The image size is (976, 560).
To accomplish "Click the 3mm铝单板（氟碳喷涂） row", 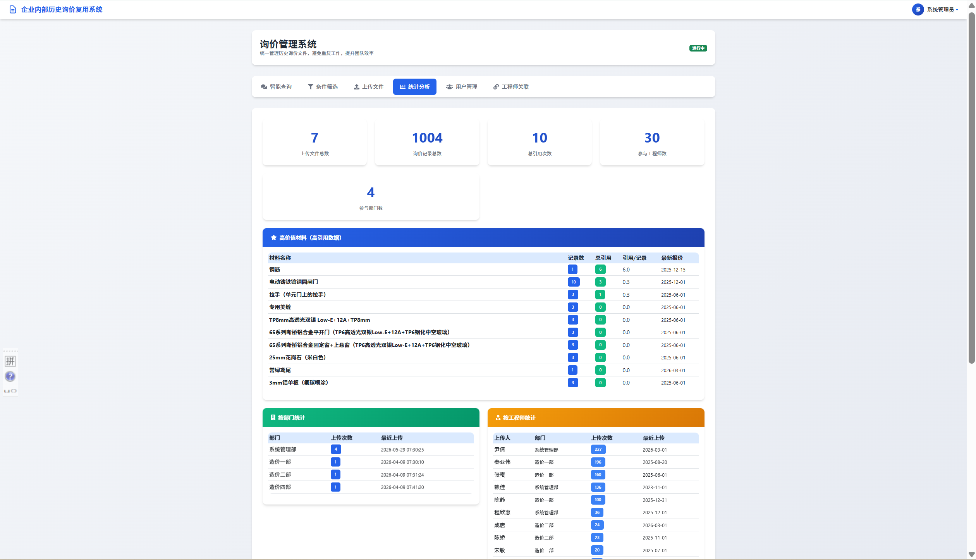I will [483, 383].
